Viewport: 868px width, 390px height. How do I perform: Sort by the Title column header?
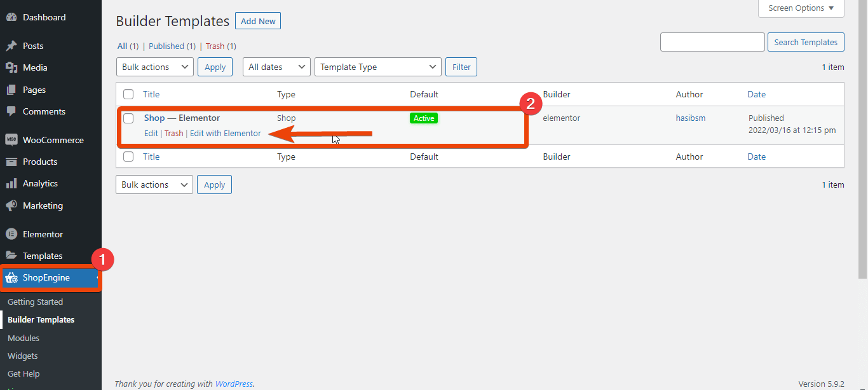(x=151, y=94)
